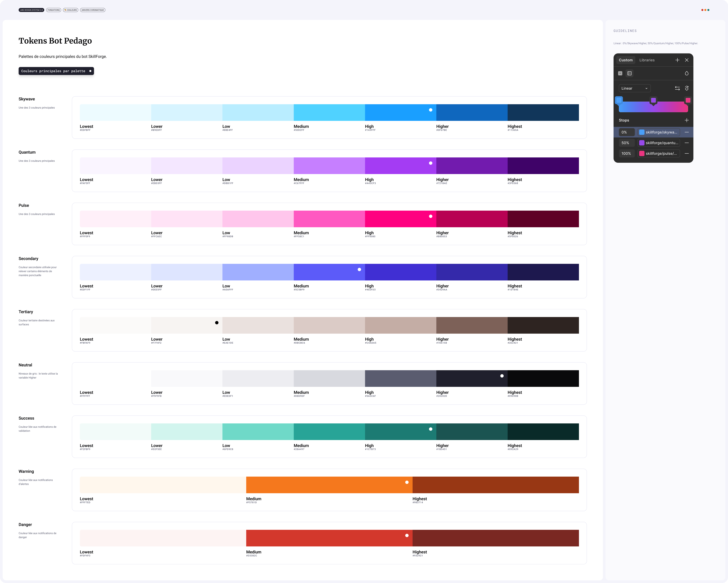
Task: Select the middle purple gradient stop handle
Action: [x=653, y=100]
